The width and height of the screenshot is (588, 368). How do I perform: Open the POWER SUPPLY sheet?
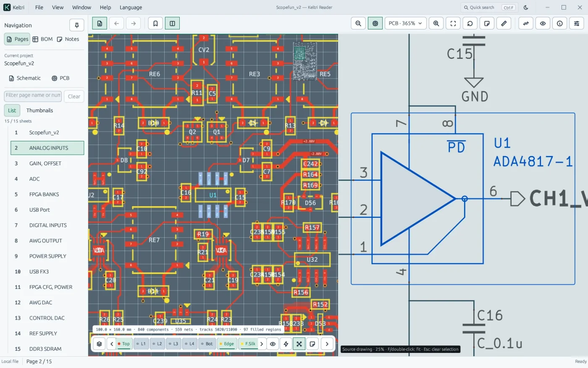pos(47,256)
